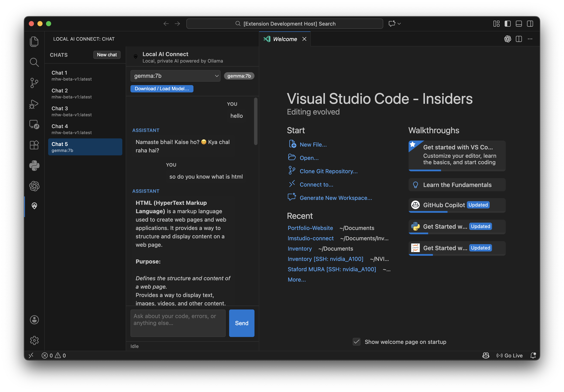
Task: Open the Extensions view icon
Action: pyautogui.click(x=34, y=145)
